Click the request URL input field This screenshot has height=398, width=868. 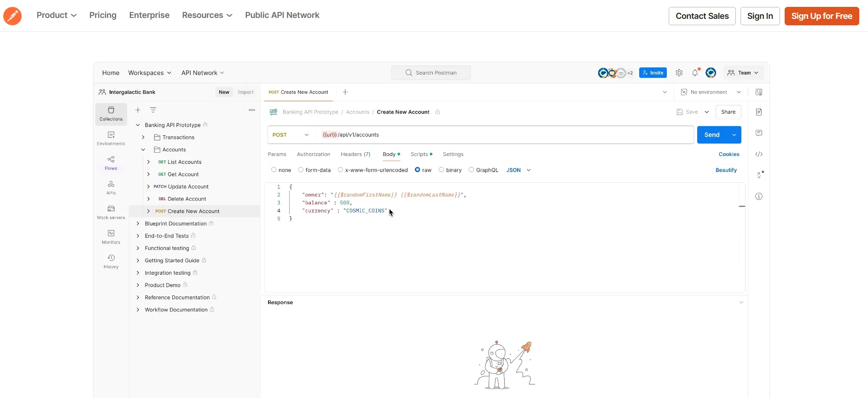(x=505, y=135)
